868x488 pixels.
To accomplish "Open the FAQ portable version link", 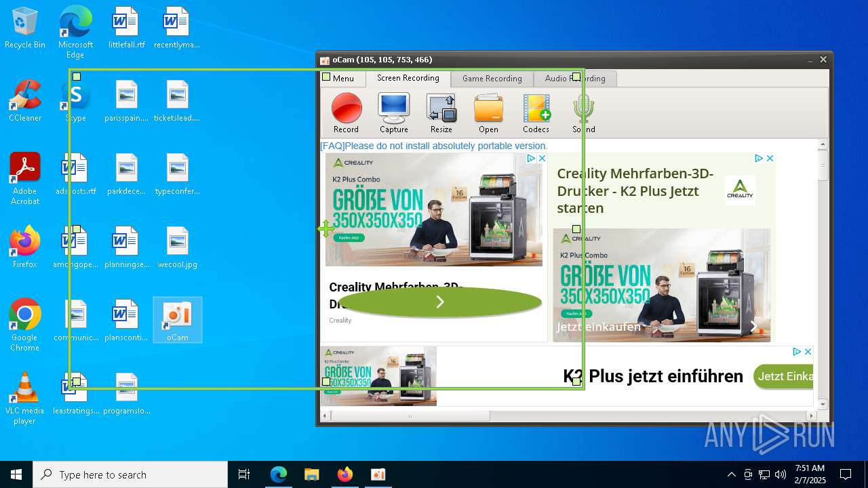I will click(x=434, y=146).
